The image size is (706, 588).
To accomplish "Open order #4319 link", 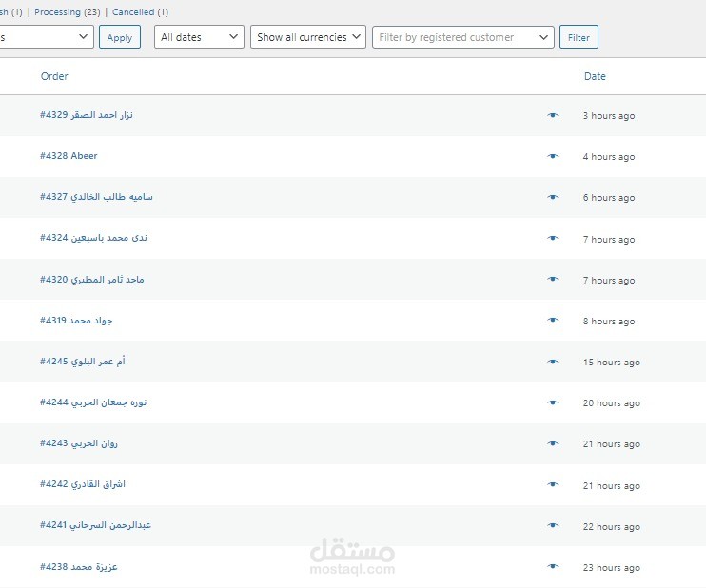I will point(76,321).
